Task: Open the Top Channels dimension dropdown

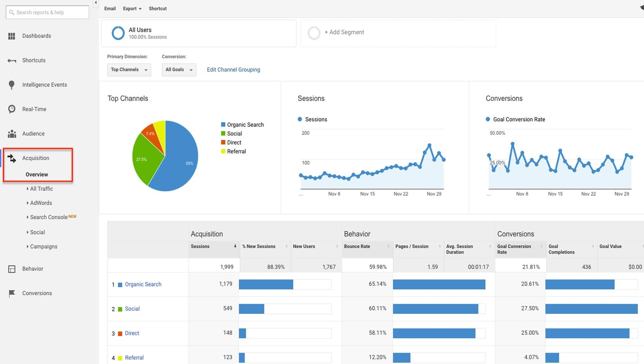Action: [x=129, y=70]
